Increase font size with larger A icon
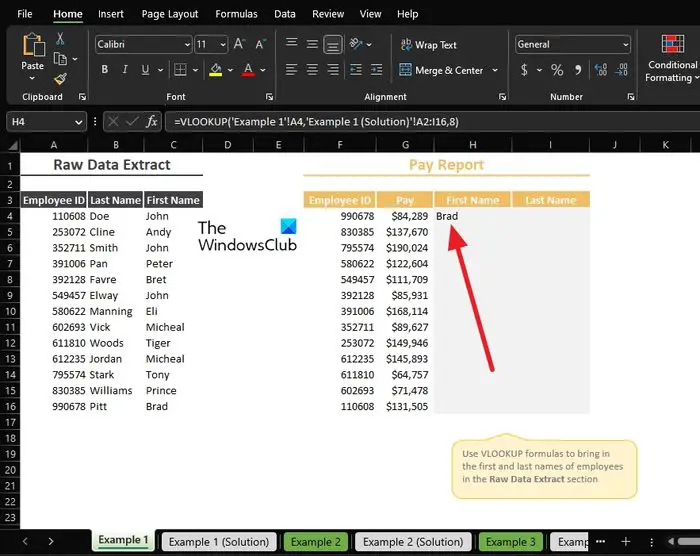The height and width of the screenshot is (556, 700). [239, 44]
